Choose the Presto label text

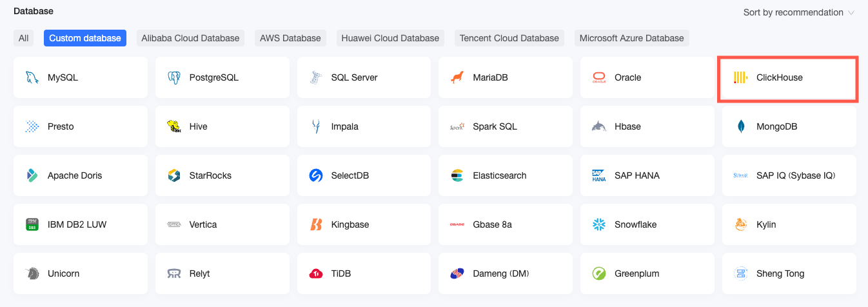pos(61,126)
